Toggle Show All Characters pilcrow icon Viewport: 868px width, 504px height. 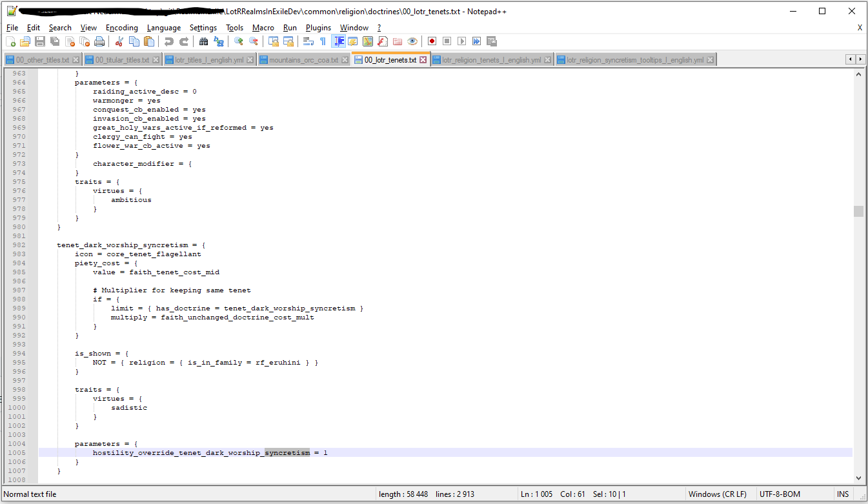[323, 41]
